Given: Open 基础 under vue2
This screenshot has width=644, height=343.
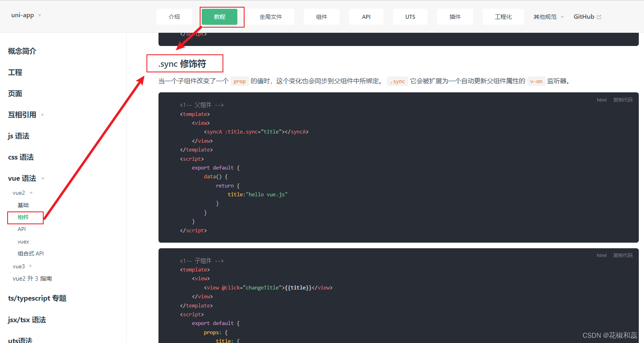Looking at the screenshot, I should [23, 205].
